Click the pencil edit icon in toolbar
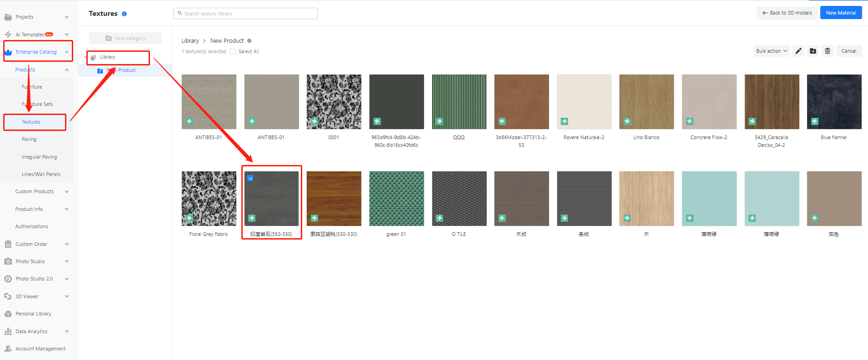The width and height of the screenshot is (868, 360). (798, 51)
